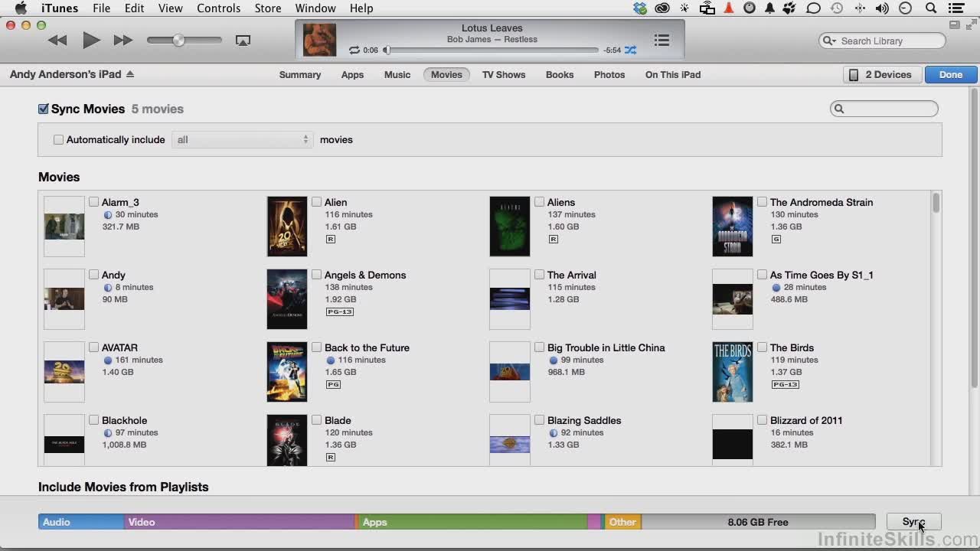Click the Spotlight search icon
This screenshot has width=980, height=551.
point(931,8)
